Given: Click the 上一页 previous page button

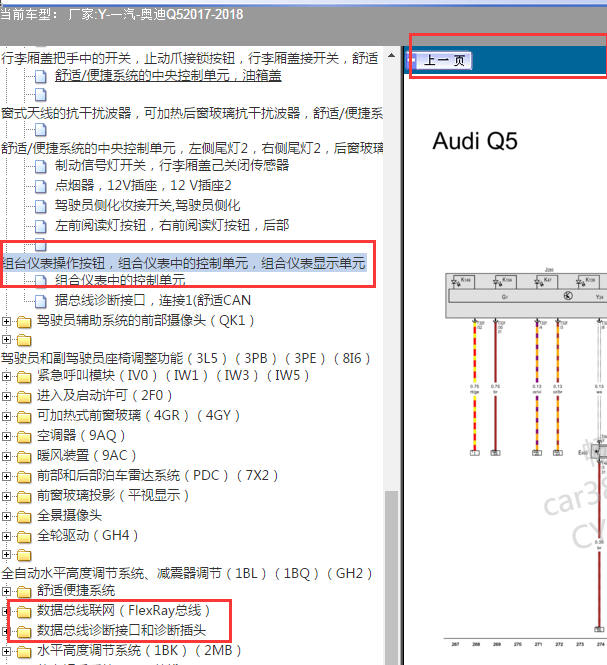Looking at the screenshot, I should pyautogui.click(x=444, y=61).
